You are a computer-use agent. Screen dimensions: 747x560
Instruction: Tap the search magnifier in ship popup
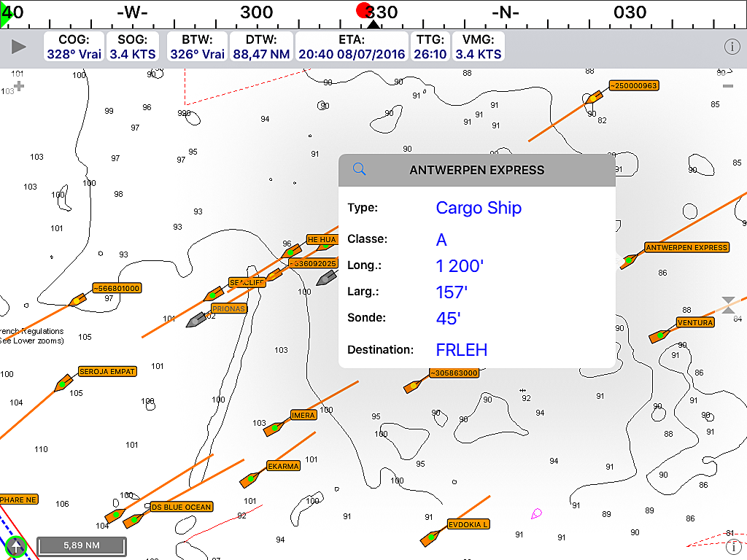tap(359, 169)
